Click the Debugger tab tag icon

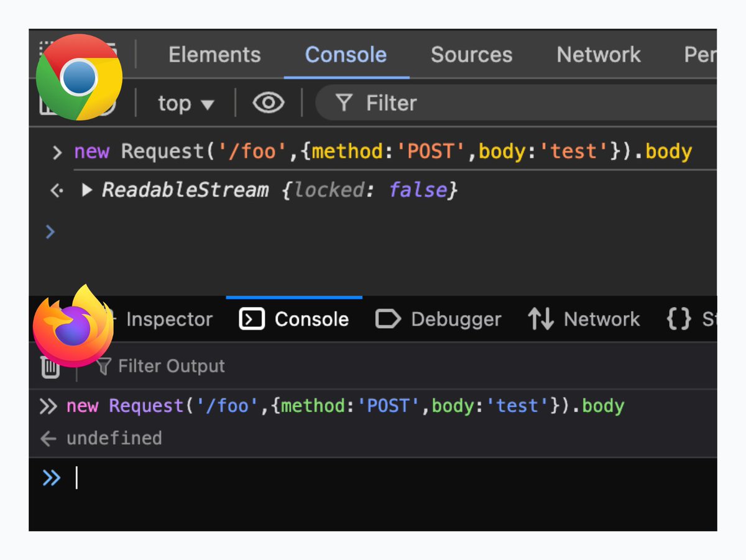pyautogui.click(x=388, y=319)
